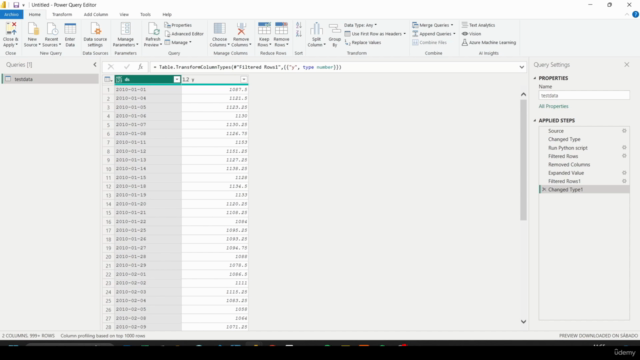Click the vertical scrollbar thumb
Viewport: 640px width, 360px height.
[x=523, y=160]
